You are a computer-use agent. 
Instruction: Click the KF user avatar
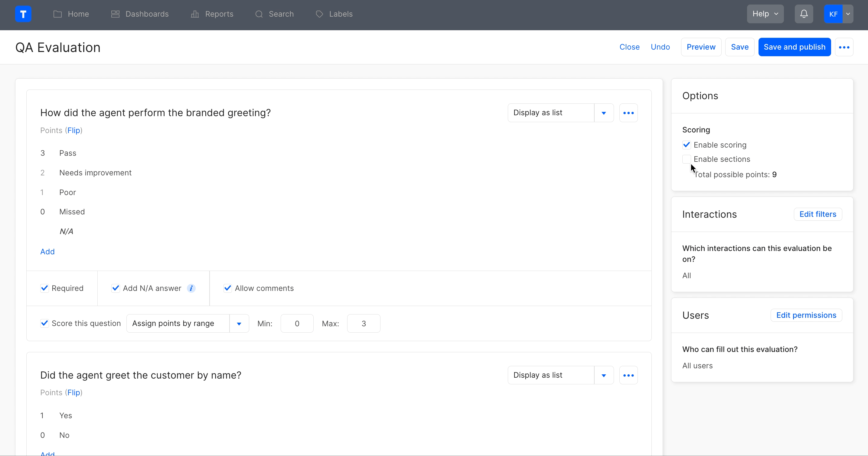coord(833,14)
